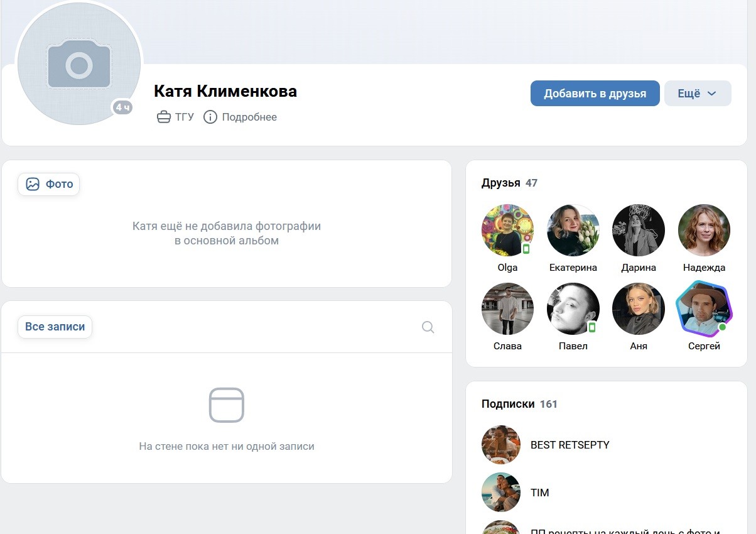Click the friend name Сергей
756x534 pixels.
pyautogui.click(x=705, y=346)
